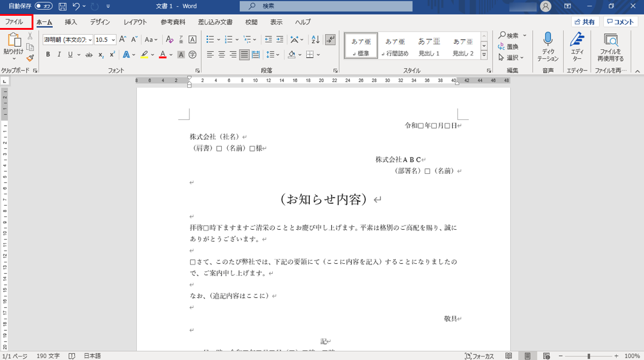The width and height of the screenshot is (644, 360).
Task: Apply subscript formatting
Action: coord(101,55)
